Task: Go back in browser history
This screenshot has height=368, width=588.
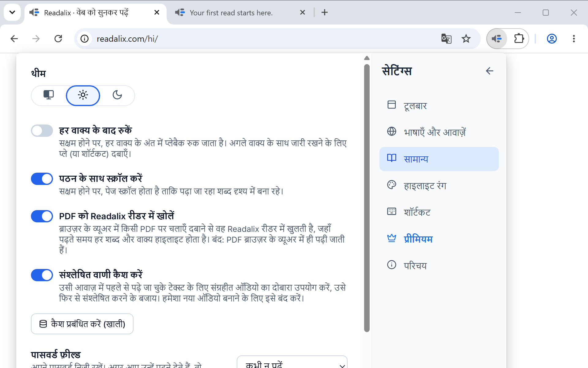Action: pyautogui.click(x=14, y=39)
